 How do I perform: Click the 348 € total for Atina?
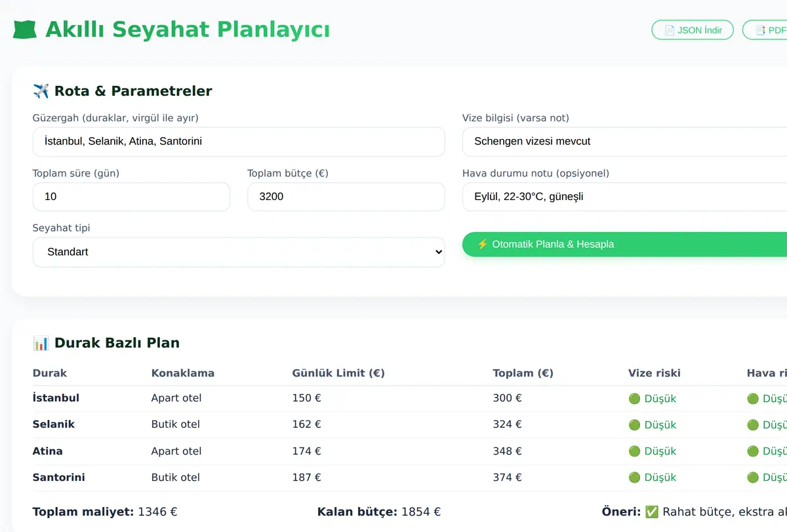pyautogui.click(x=508, y=451)
